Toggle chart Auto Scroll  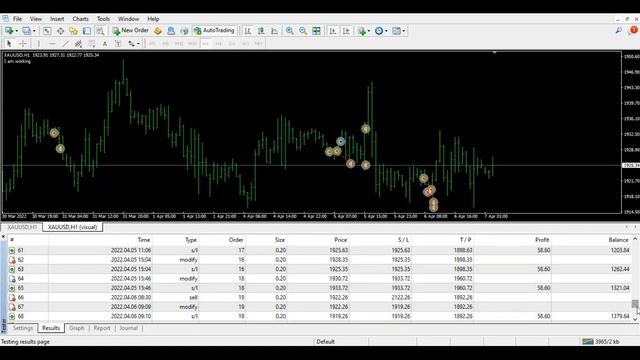(x=333, y=31)
